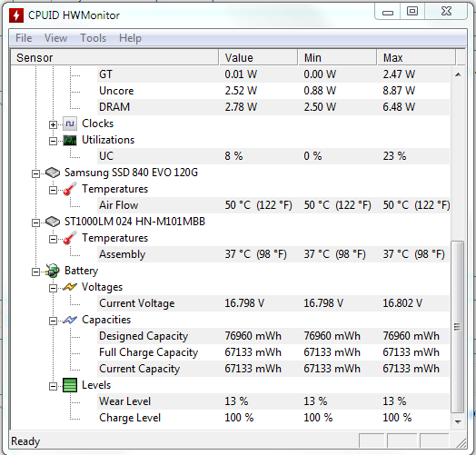Select the Assembly temperature row
Image resolution: width=476 pixels, height=455 pixels.
[x=273, y=254]
